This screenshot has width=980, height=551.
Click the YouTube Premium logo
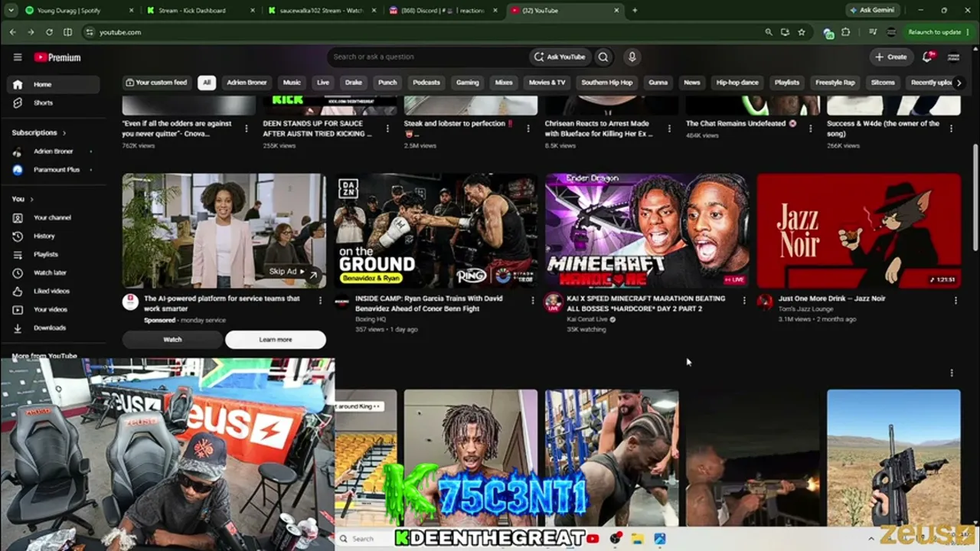57,57
